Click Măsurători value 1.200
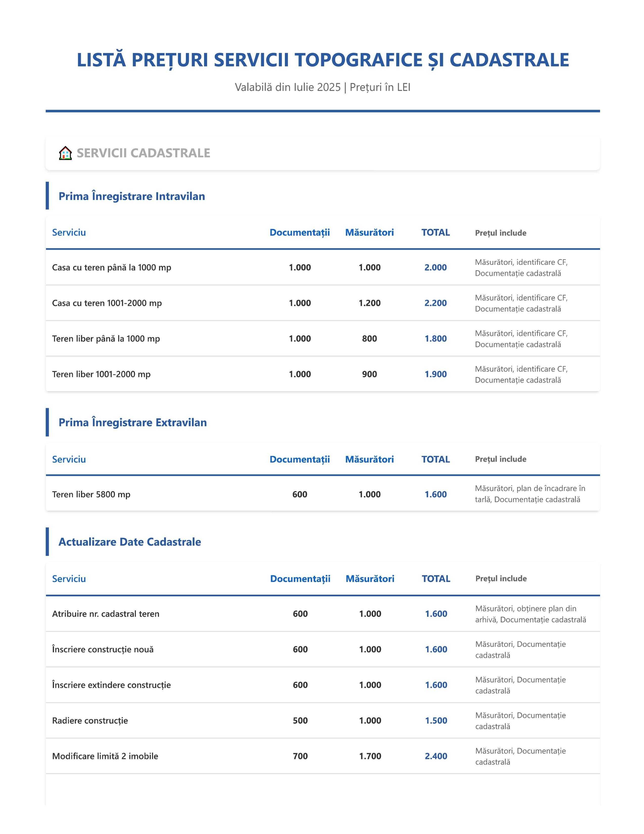The image size is (644, 834). pos(370,303)
